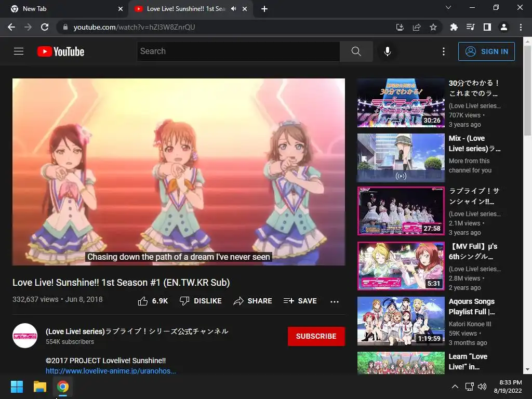532x399 pixels.
Task: Click the page vertical scrollbar thumb
Action: [528, 90]
